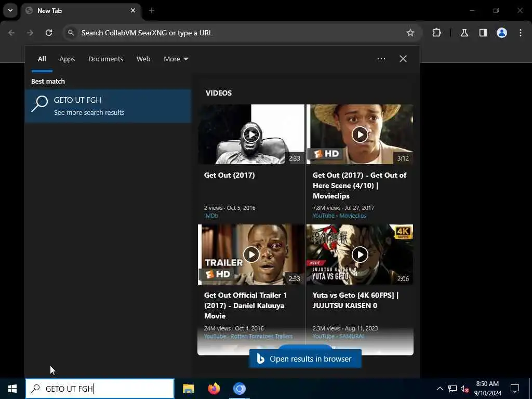Open Yuta vs Geto JUJUTSU KAISEN 0 title
The width and height of the screenshot is (532, 399).
[x=355, y=300]
